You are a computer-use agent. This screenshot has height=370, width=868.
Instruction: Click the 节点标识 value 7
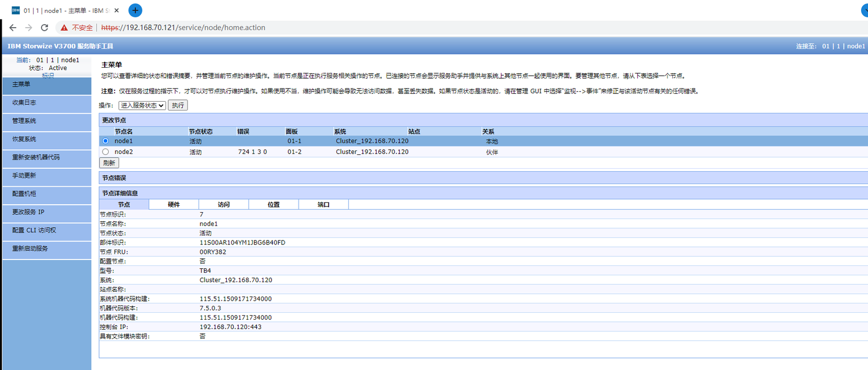point(201,214)
